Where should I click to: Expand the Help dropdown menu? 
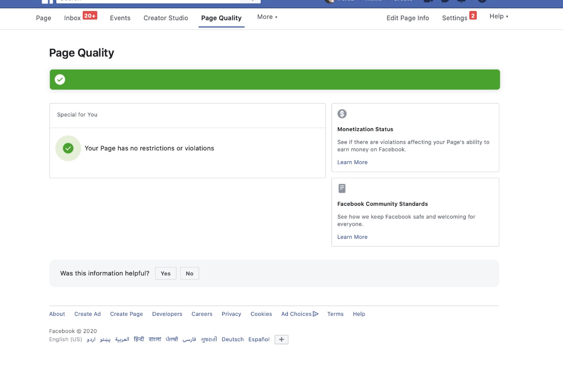point(499,16)
